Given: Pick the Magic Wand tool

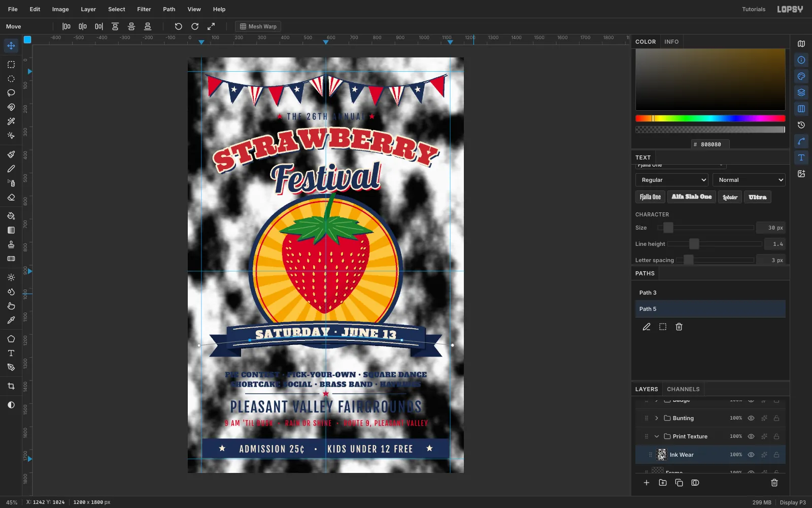Looking at the screenshot, I should (11, 121).
